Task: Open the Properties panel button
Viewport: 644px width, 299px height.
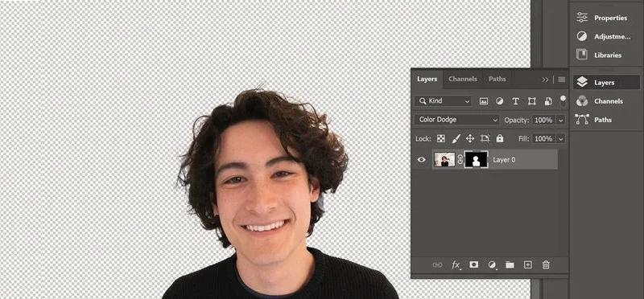Action: click(x=601, y=18)
